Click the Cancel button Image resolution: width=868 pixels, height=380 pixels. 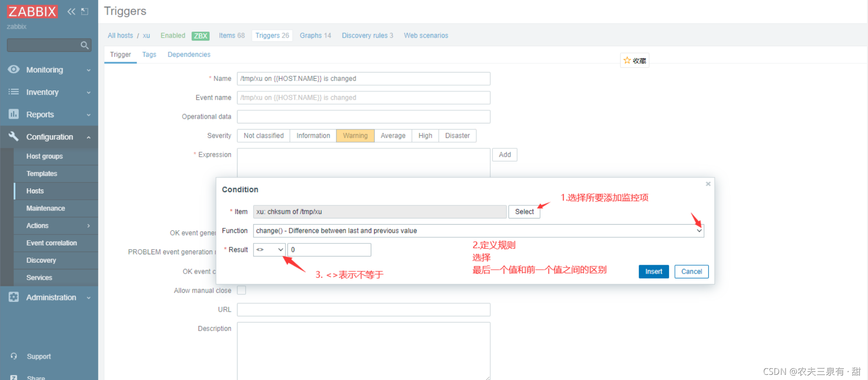(691, 272)
